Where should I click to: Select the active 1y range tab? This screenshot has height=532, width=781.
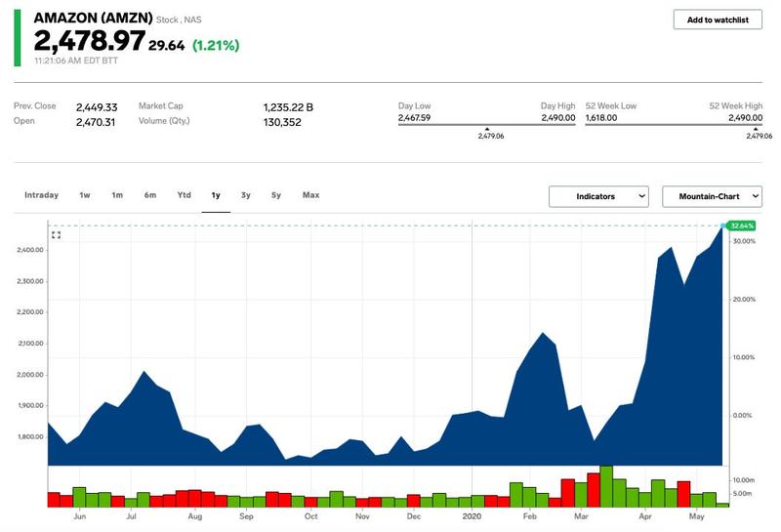(216, 195)
